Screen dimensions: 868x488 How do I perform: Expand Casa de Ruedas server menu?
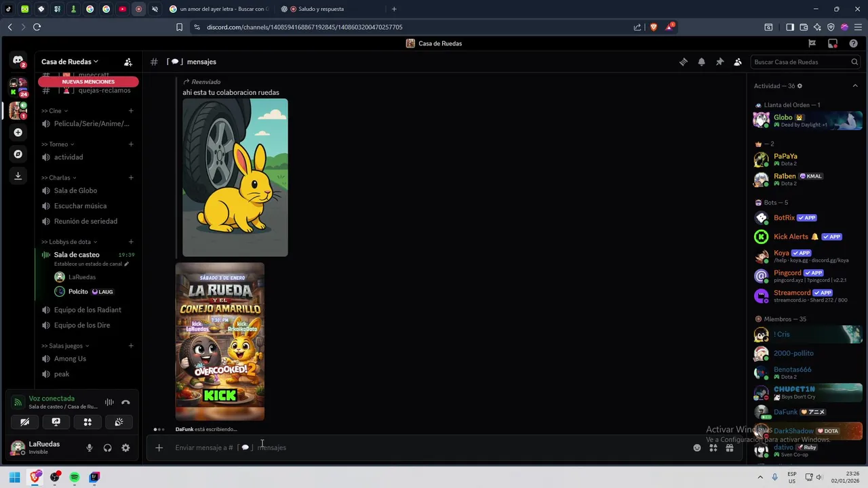click(x=70, y=62)
